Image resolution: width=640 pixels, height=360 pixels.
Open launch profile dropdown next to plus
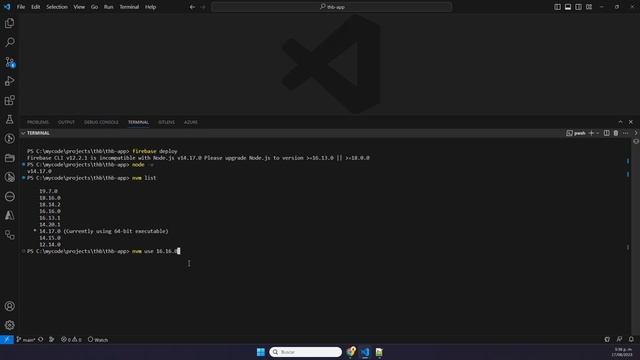(598, 133)
